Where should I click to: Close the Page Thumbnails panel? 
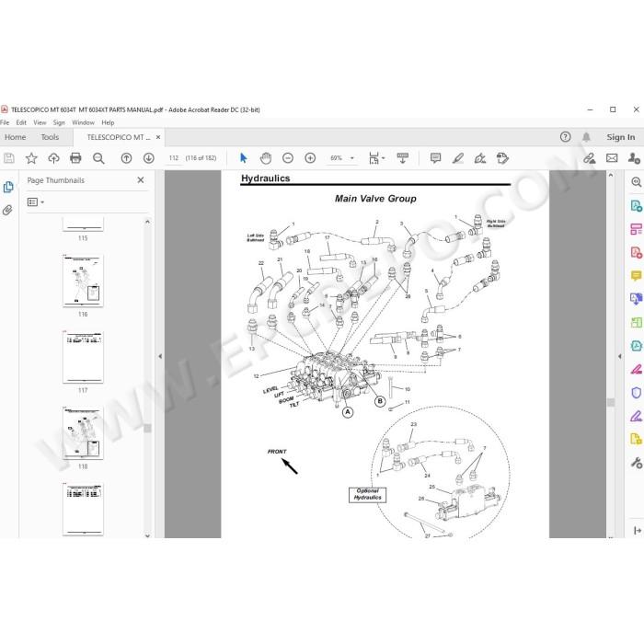pyautogui.click(x=141, y=180)
